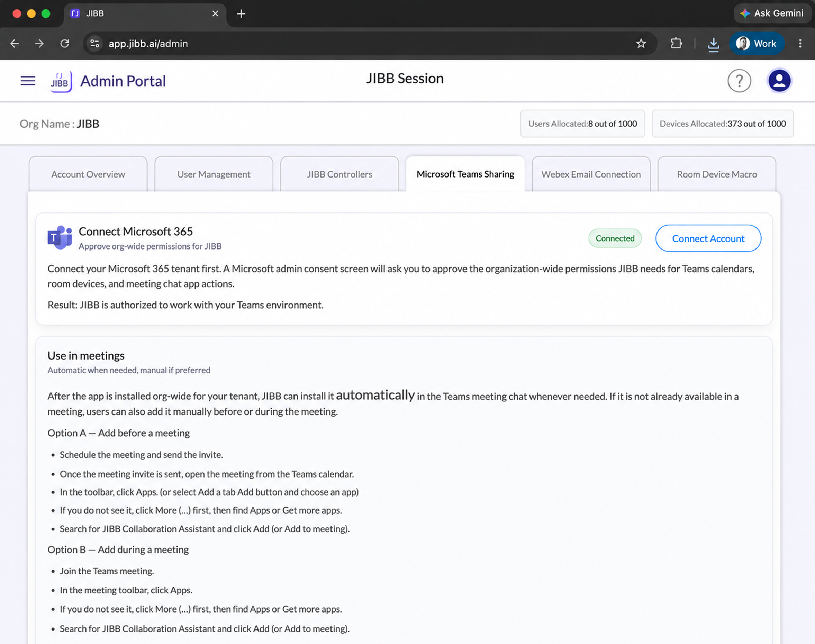Open a new browser tab
The width and height of the screenshot is (815, 644).
coord(241,14)
